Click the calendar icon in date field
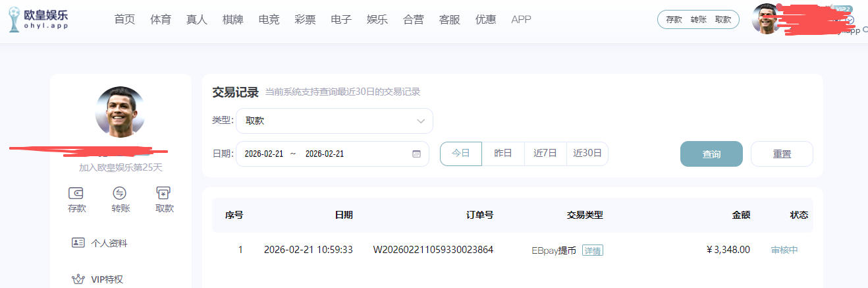868x288 pixels. pyautogui.click(x=416, y=154)
